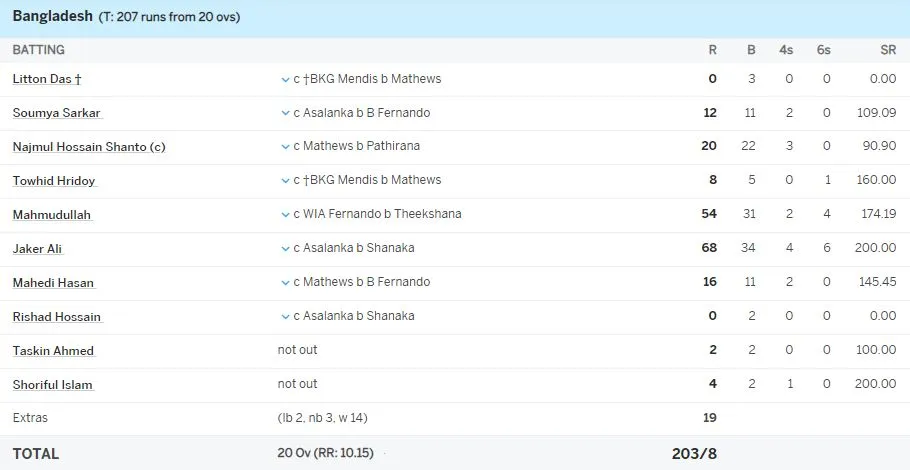
Task: Expand Jaker Ali dismissal chevron
Action: 285,249
